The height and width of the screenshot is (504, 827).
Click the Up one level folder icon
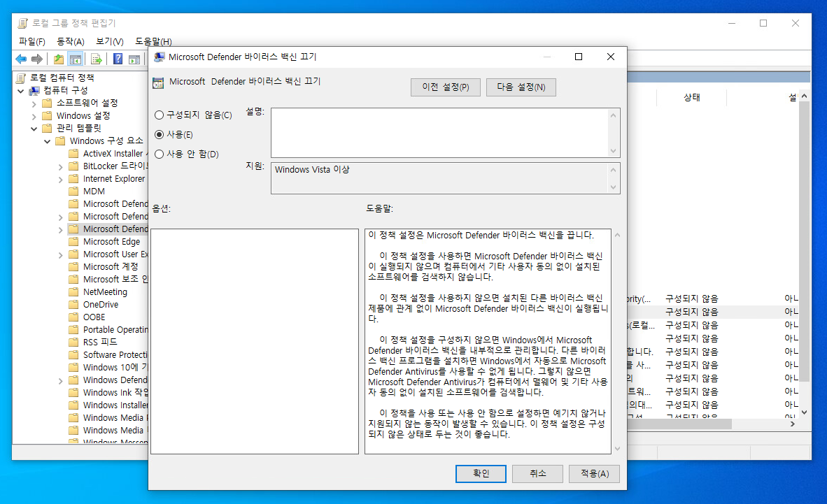59,59
